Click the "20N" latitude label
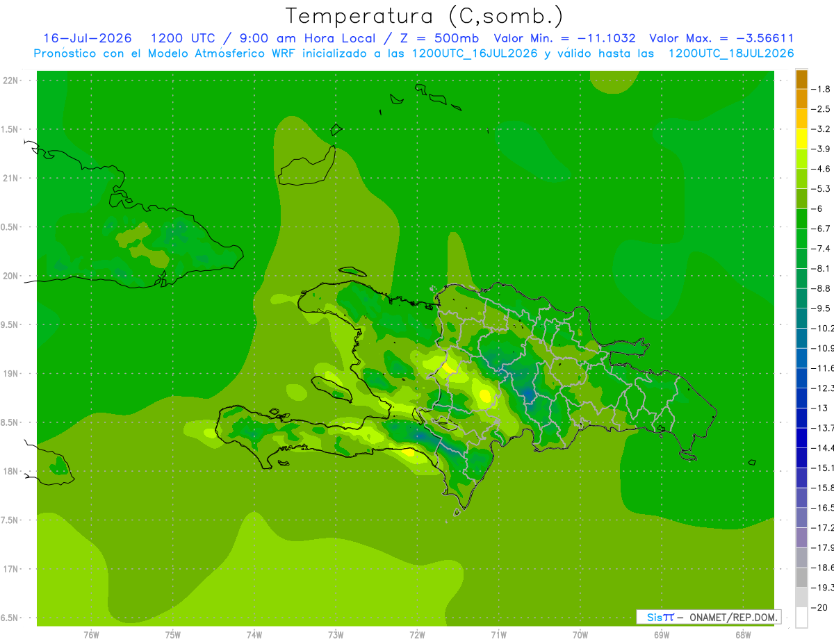The height and width of the screenshot is (644, 834). point(10,276)
